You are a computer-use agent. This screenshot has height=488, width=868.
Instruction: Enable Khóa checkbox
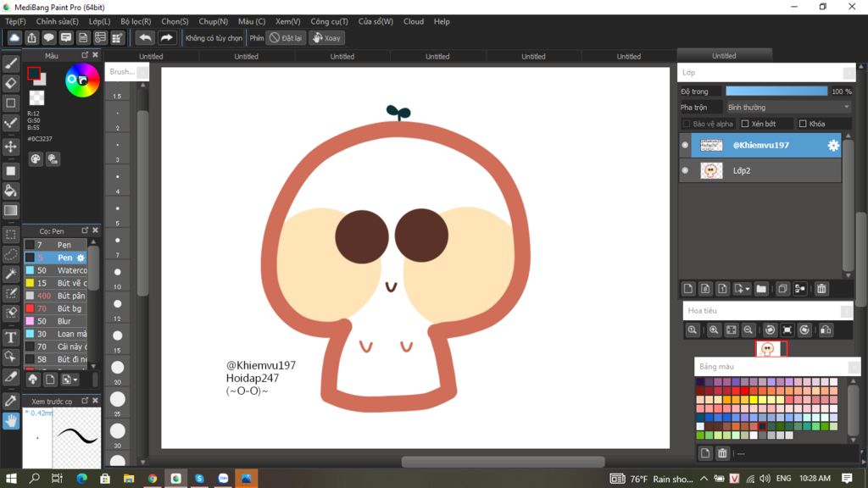(x=803, y=124)
